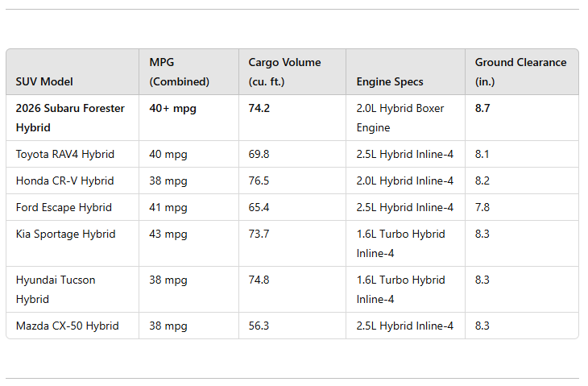The height and width of the screenshot is (386, 588).
Task: Click the 40+ mpg value
Action: (x=172, y=108)
